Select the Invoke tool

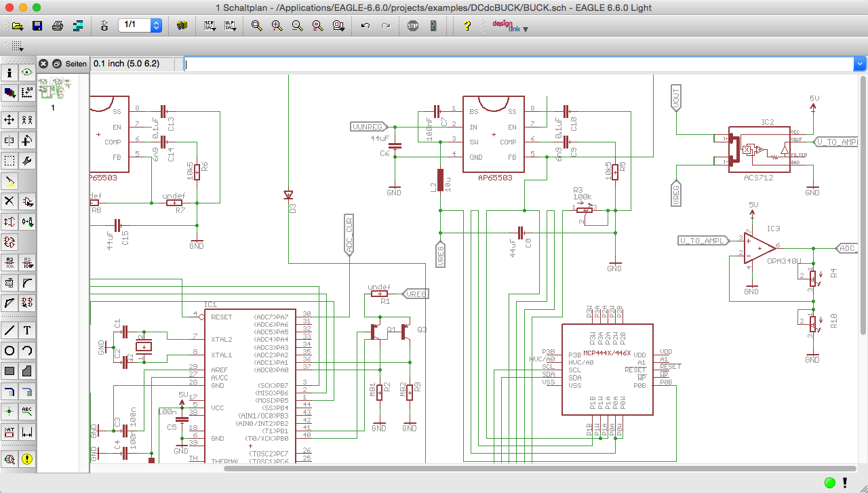27,303
